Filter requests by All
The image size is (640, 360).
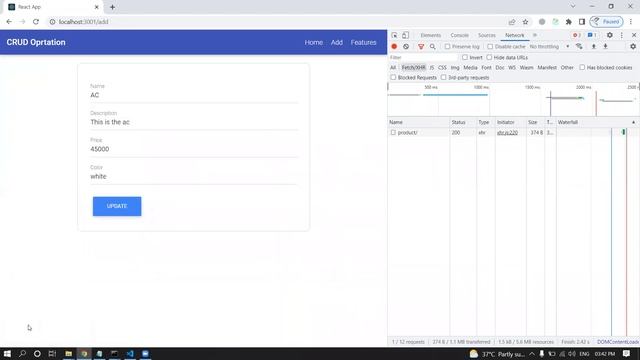tap(393, 67)
